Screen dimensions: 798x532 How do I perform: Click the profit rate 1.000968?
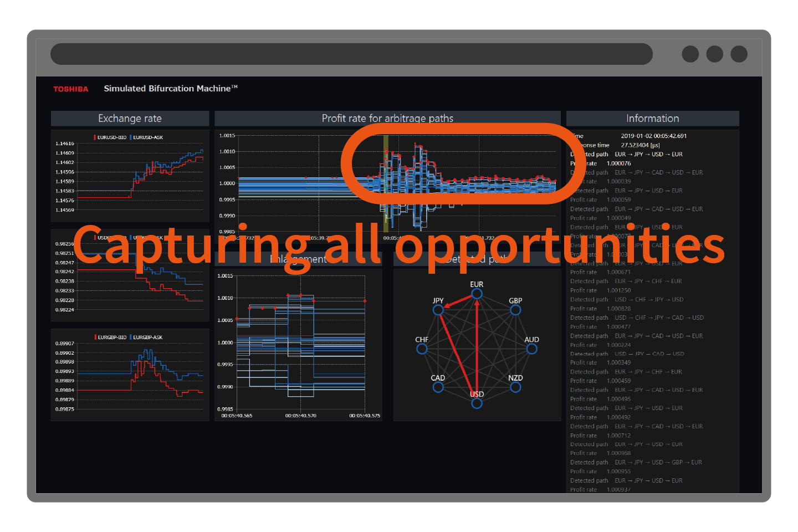pos(618,453)
